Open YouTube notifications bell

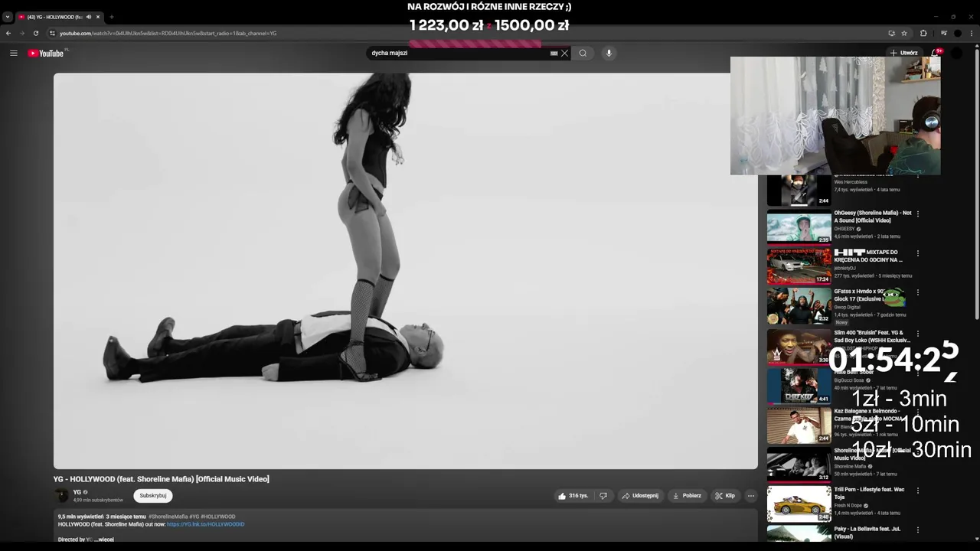point(936,53)
